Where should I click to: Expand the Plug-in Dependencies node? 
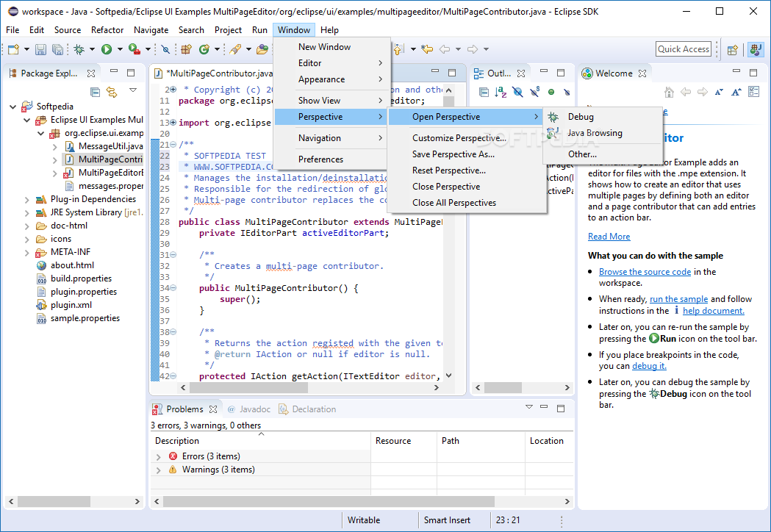(27, 200)
